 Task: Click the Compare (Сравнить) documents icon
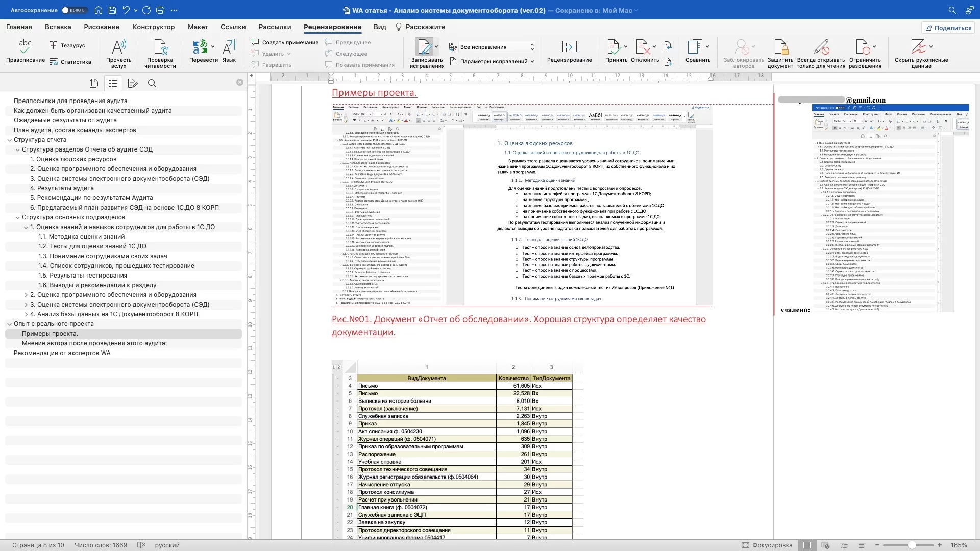click(x=695, y=47)
